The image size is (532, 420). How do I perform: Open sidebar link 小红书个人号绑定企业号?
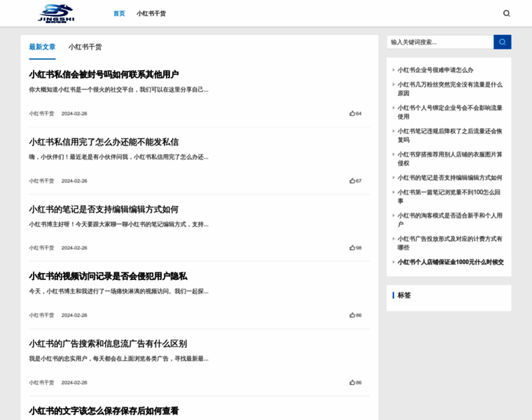pyautogui.click(x=450, y=112)
